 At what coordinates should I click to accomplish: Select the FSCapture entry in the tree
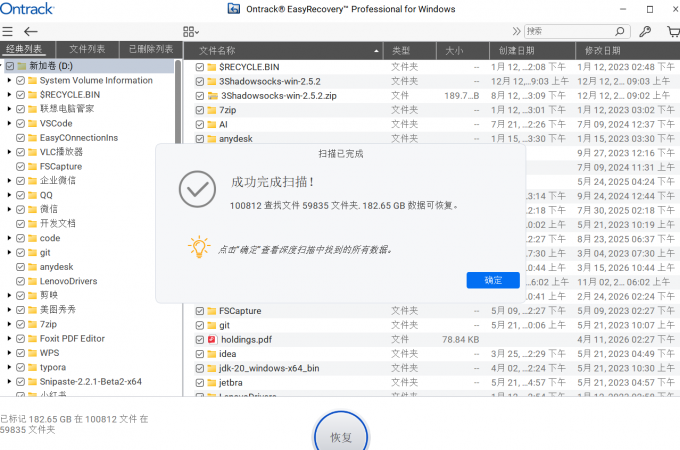pos(61,166)
